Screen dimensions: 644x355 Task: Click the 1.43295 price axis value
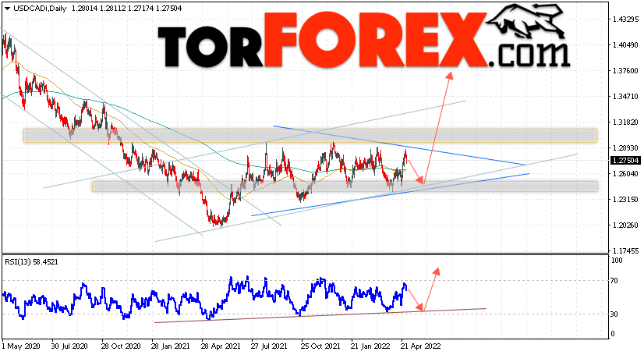[x=625, y=20]
